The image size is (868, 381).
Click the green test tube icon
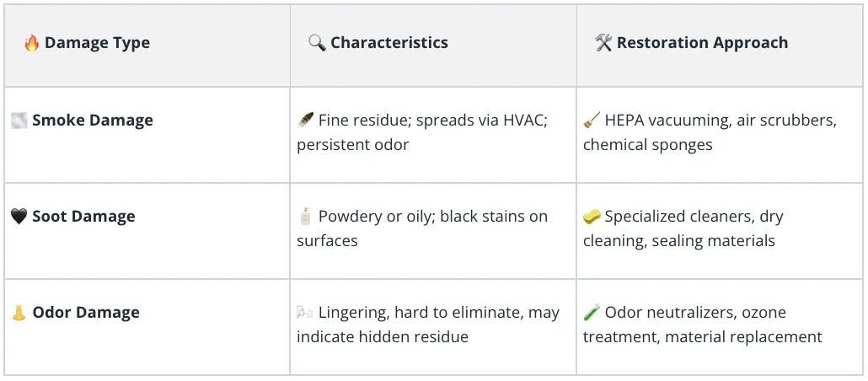592,313
